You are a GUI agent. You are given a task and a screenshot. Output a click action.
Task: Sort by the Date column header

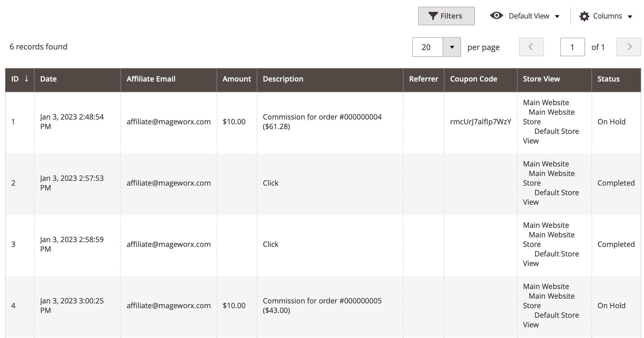78,80
